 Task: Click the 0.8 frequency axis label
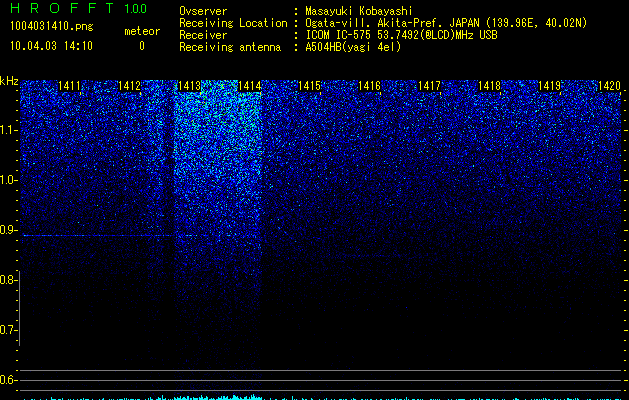tap(9, 280)
